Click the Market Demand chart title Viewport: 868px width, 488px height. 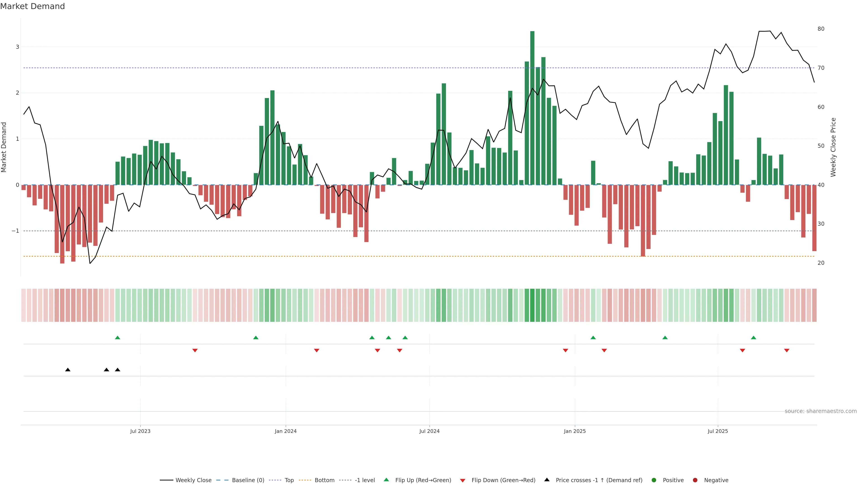point(32,6)
